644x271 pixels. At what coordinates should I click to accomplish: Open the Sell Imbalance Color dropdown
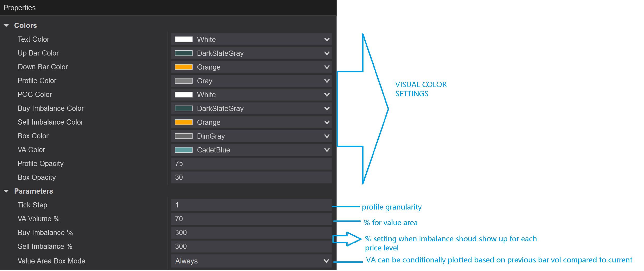327,122
